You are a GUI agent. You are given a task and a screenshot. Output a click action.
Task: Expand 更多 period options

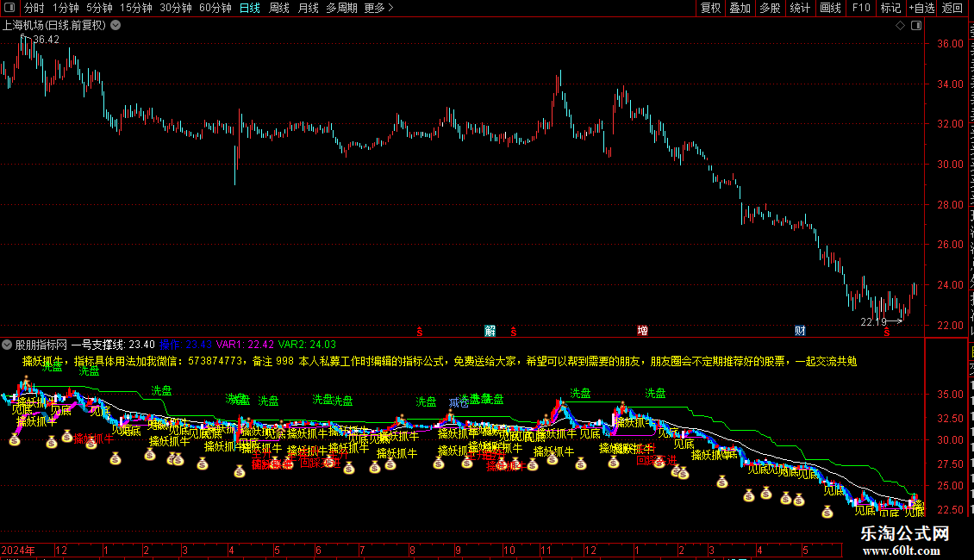(378, 8)
